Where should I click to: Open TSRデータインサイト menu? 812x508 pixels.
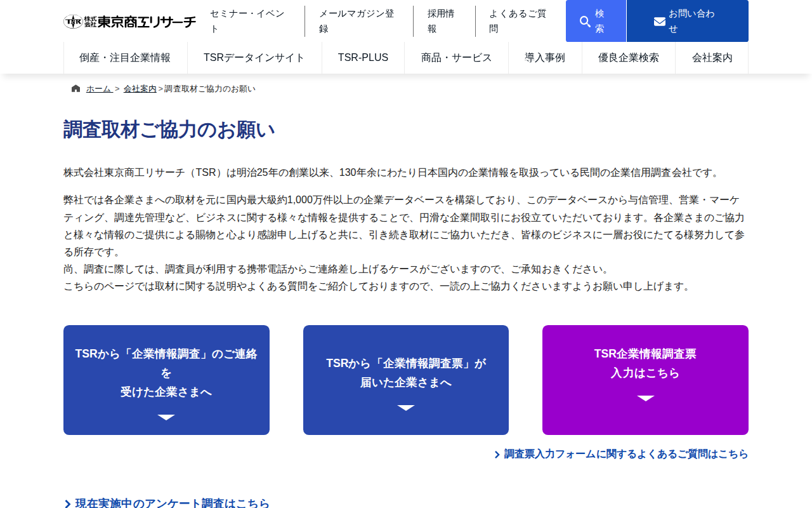pos(254,58)
